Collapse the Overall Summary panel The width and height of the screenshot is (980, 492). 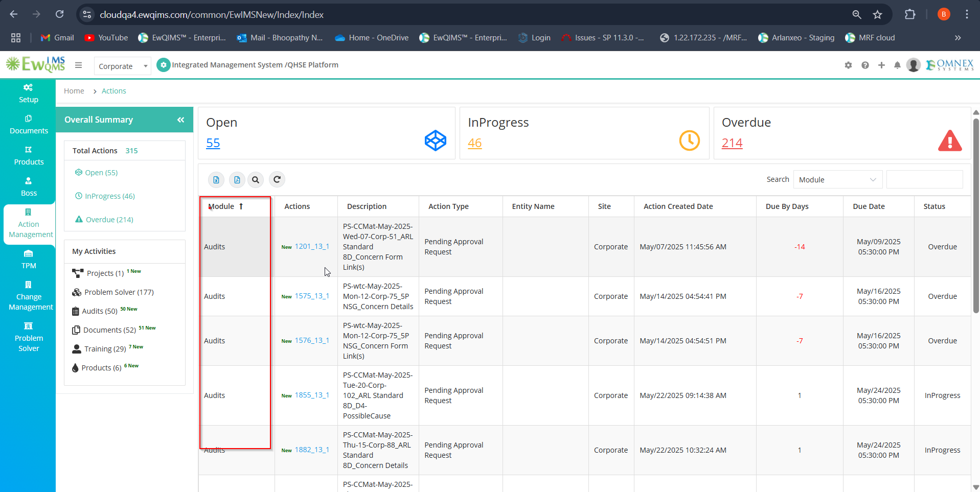tap(180, 120)
